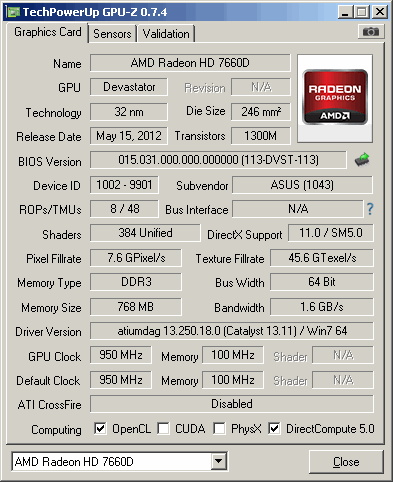
Task: Click the Name field showing Radeon HD 7660D
Action: point(190,63)
